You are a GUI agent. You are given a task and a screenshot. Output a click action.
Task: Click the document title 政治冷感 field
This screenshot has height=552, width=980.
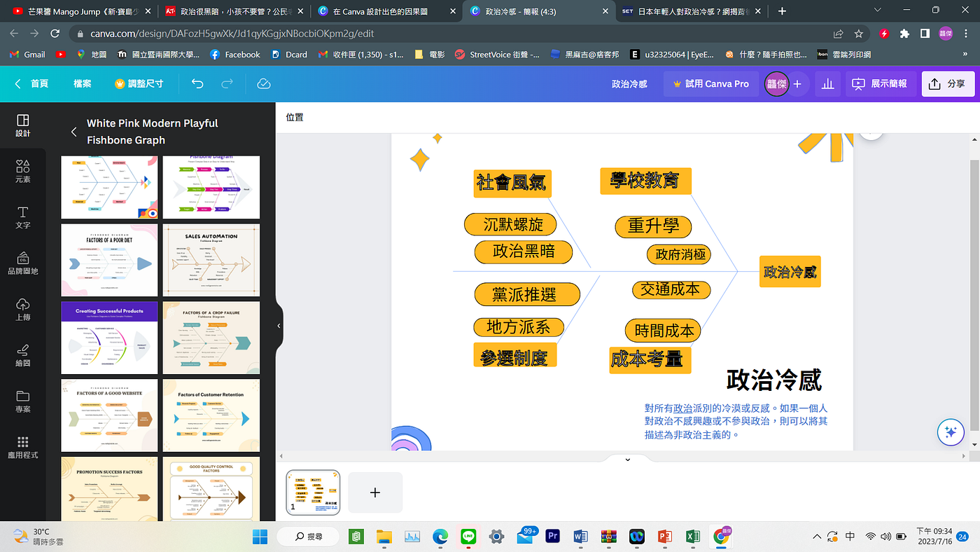629,83
